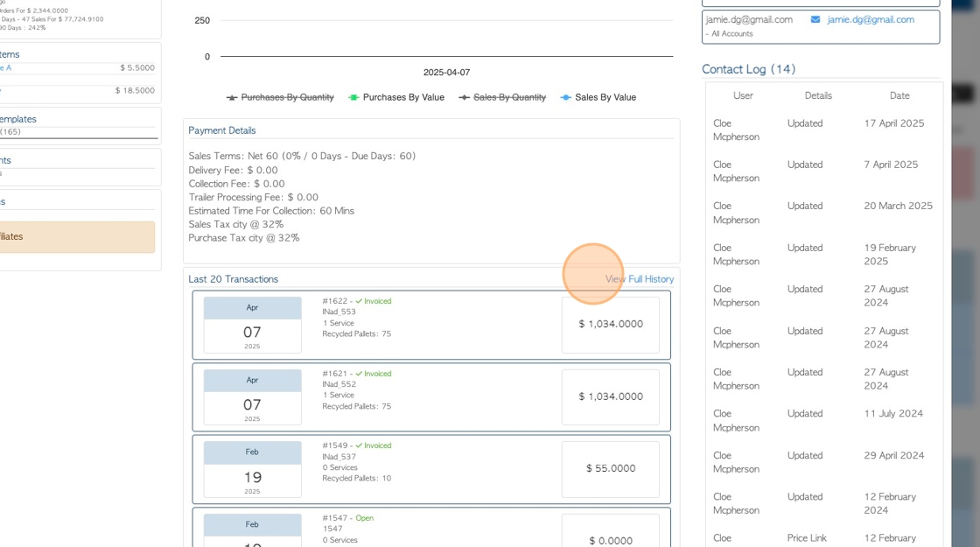The width and height of the screenshot is (980, 547).
Task: Select open transaction #1547
Action: tap(431, 528)
